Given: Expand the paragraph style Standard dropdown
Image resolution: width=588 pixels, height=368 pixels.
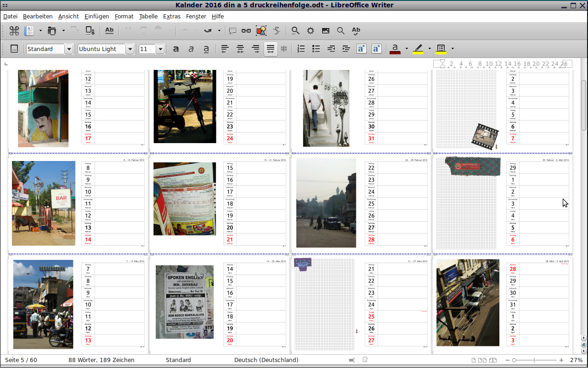Looking at the screenshot, I should (x=69, y=49).
